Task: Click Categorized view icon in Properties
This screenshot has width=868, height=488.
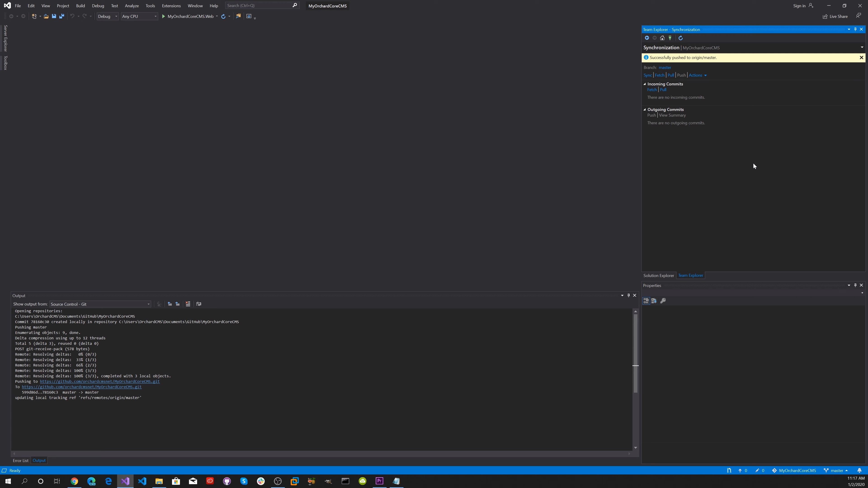Action: tap(646, 300)
